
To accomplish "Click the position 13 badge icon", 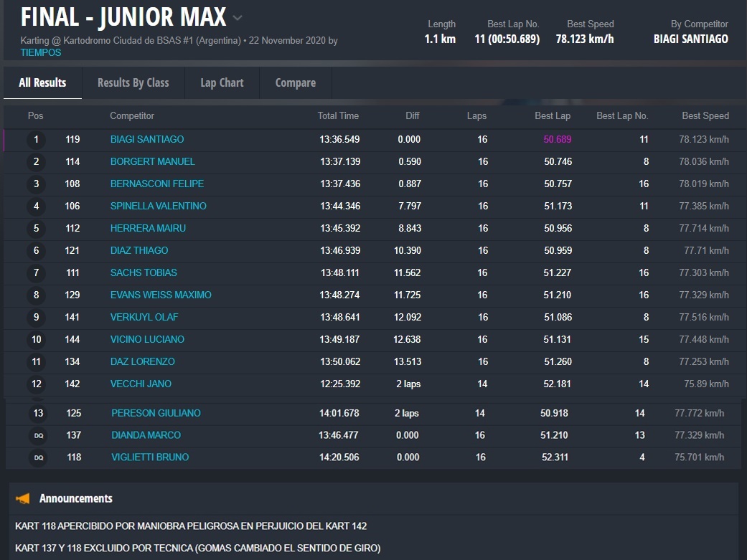I will pyautogui.click(x=38, y=413).
